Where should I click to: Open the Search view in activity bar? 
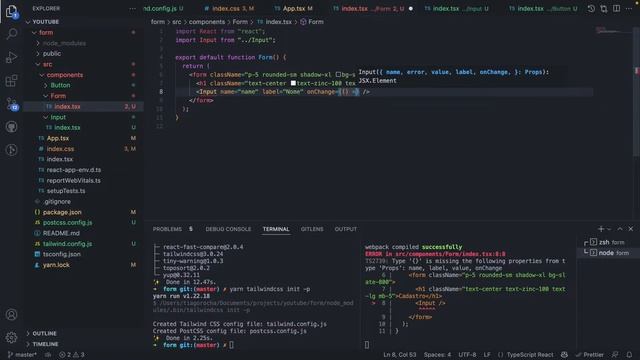11,34
